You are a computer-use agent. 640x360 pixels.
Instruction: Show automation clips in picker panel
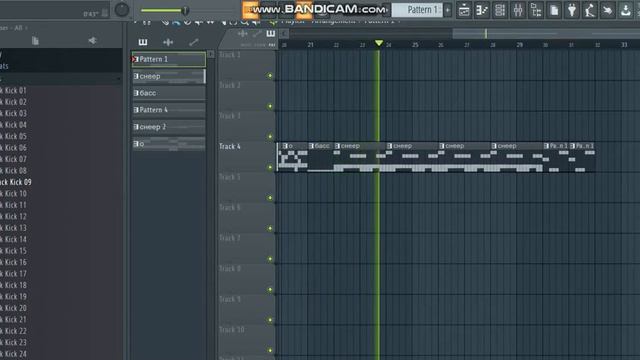pyautogui.click(x=193, y=42)
